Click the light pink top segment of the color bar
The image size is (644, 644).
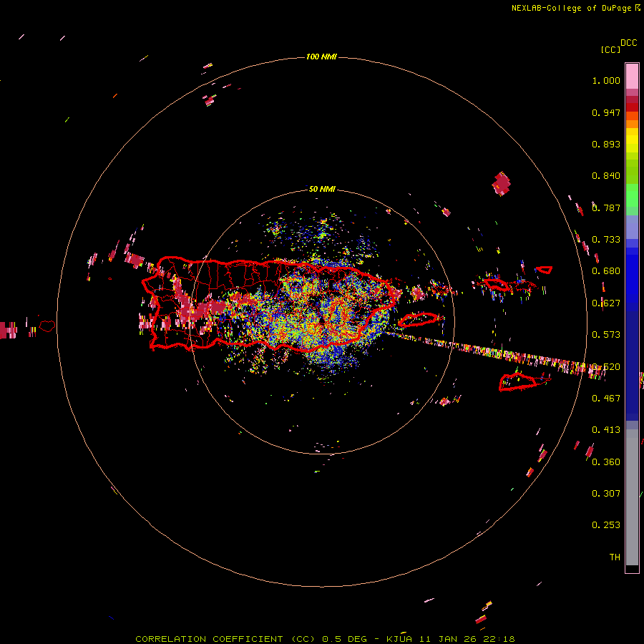(x=632, y=76)
